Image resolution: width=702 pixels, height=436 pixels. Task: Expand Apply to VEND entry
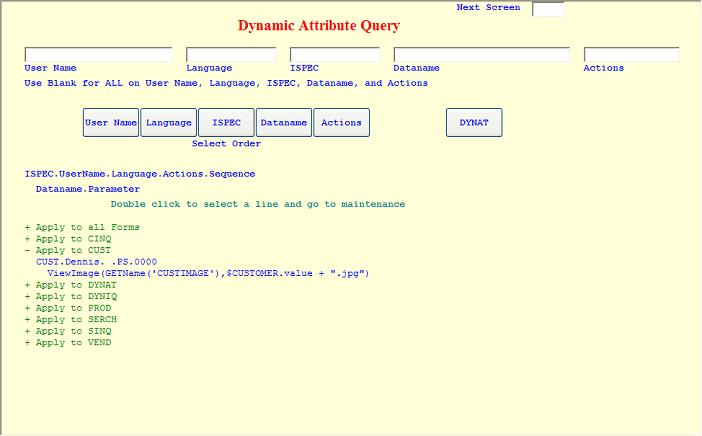pos(28,343)
